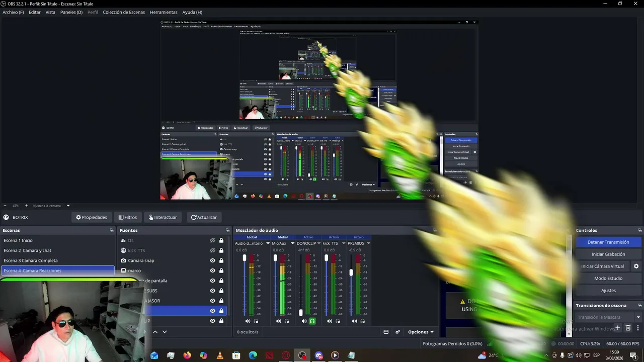Move selected source down

[165, 332]
